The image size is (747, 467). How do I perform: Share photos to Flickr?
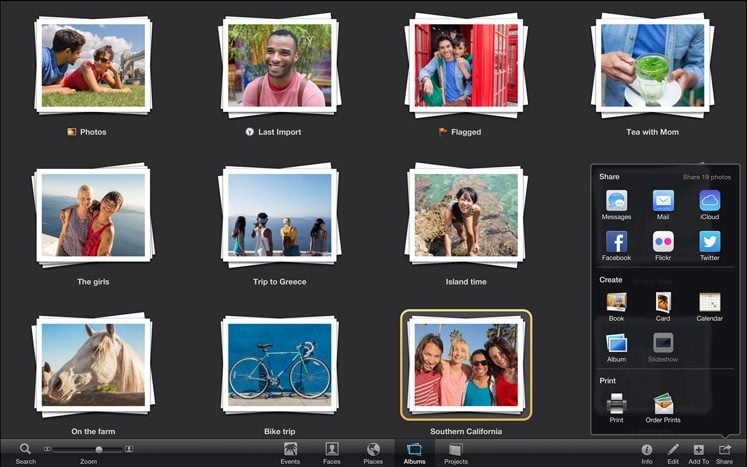click(x=663, y=242)
